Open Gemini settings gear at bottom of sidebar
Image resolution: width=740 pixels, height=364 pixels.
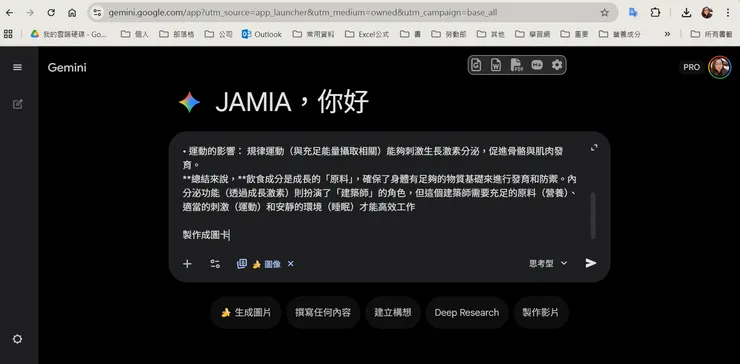coord(17,339)
